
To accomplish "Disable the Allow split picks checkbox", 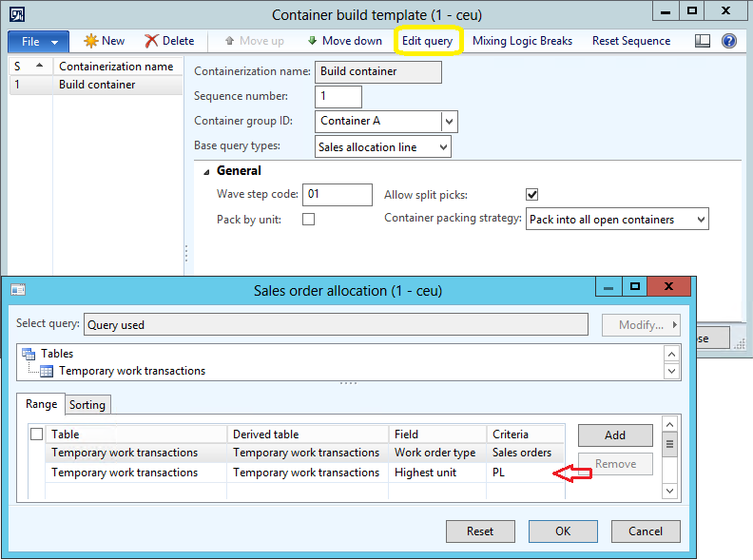I will pos(532,195).
